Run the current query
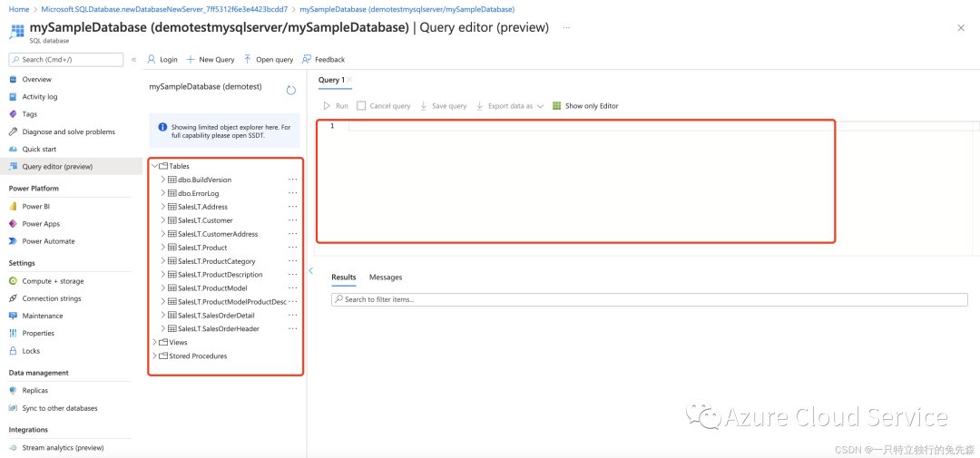Screen dimensions: 980x458 [336, 106]
